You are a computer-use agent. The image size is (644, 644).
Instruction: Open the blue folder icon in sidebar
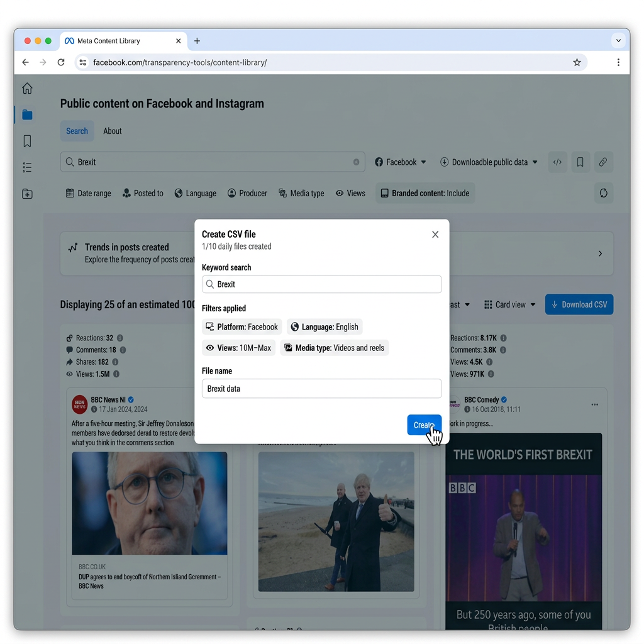pos(27,114)
